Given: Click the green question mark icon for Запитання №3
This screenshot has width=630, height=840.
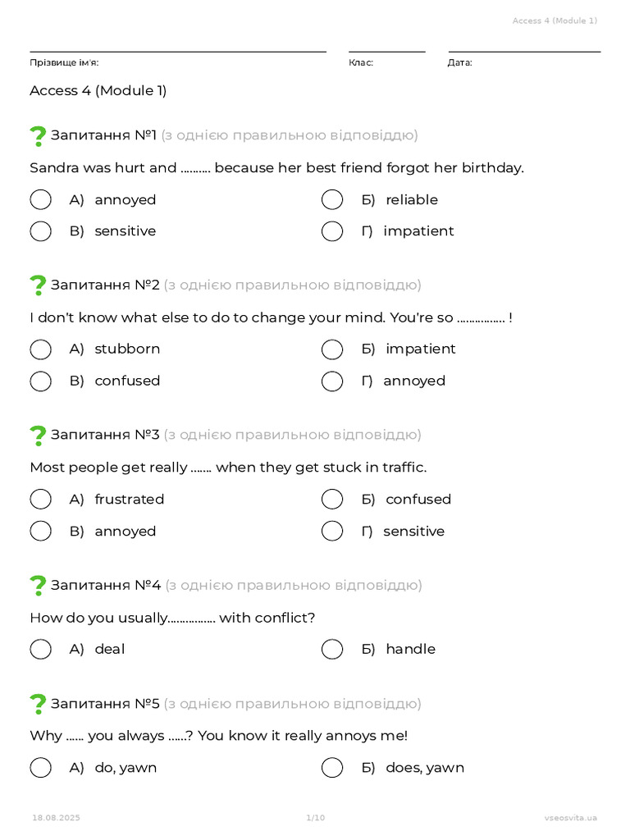Looking at the screenshot, I should tap(38, 436).
